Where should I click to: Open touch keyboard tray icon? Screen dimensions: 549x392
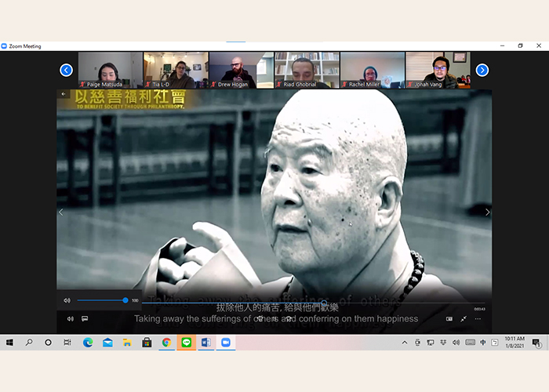470,343
